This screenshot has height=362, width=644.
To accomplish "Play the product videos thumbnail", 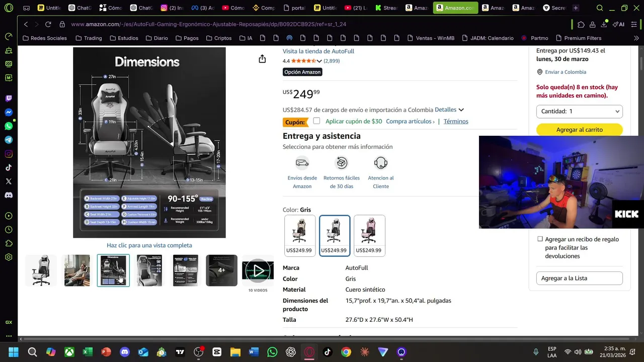I will (x=258, y=270).
